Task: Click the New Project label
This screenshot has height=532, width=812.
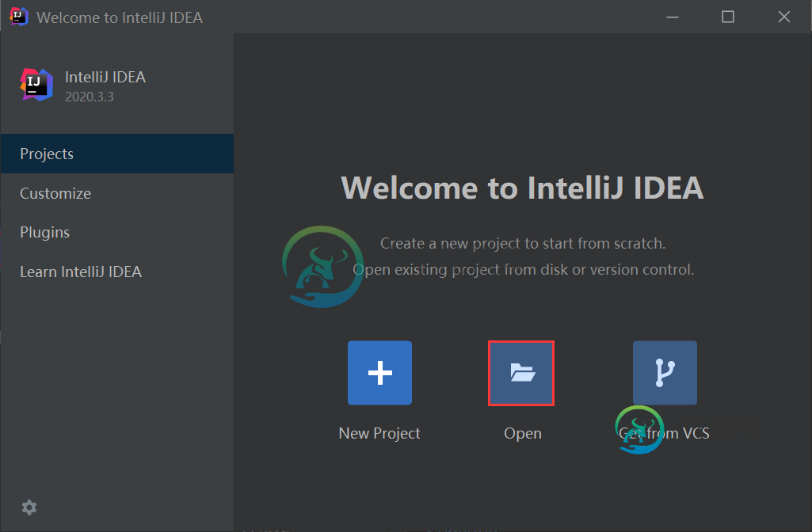Action: [x=379, y=433]
